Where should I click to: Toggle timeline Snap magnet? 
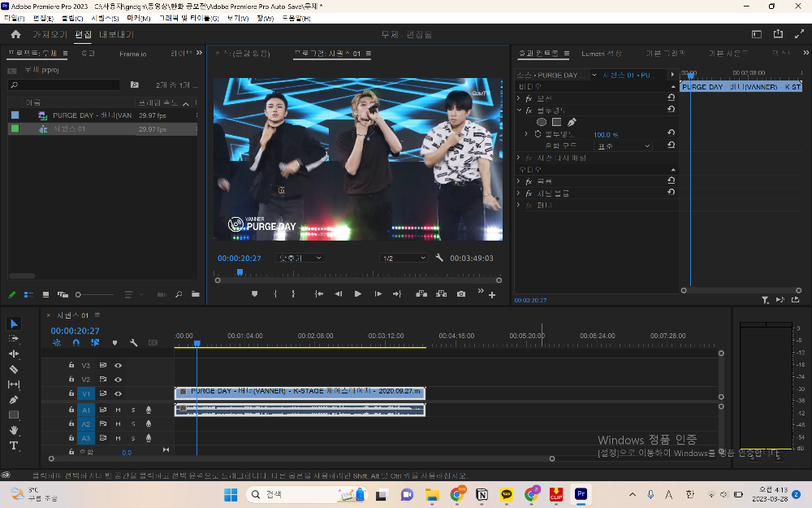76,343
